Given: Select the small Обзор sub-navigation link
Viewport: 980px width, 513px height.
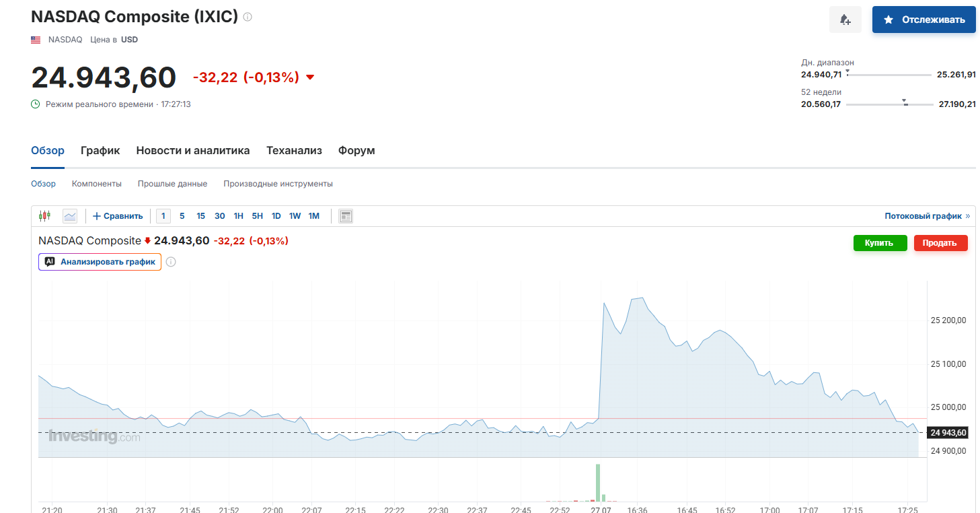Looking at the screenshot, I should coord(44,184).
